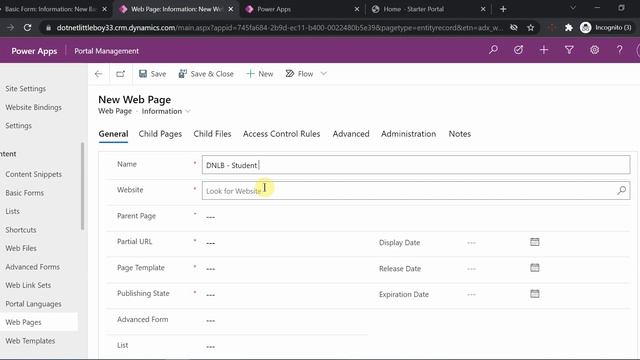Open Web Pages in sidebar
640x360 pixels.
23,322
